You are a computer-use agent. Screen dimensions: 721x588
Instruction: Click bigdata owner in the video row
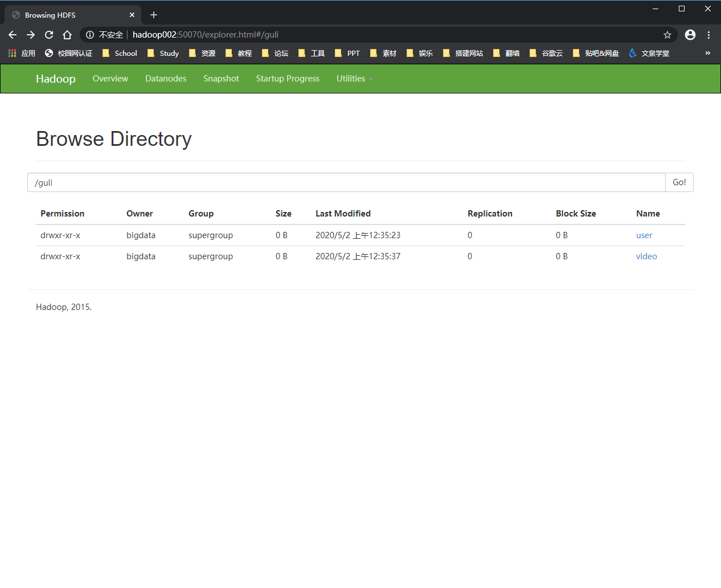pos(141,256)
